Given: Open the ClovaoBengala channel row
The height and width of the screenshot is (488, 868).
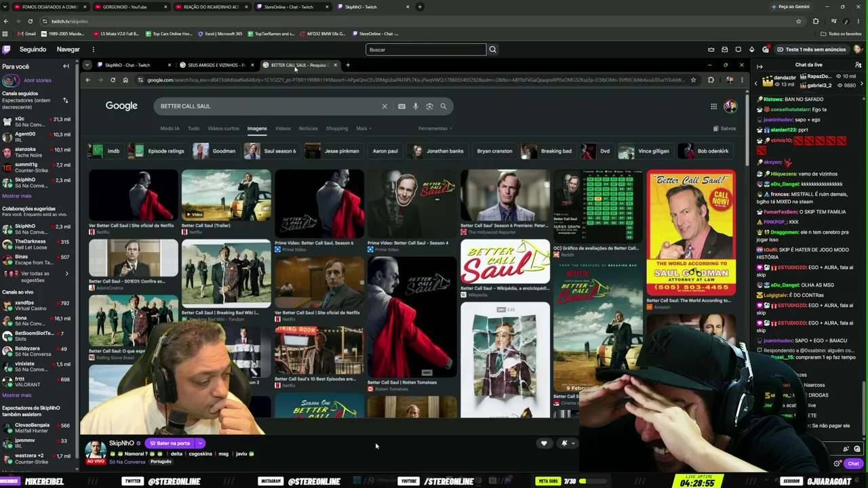Looking at the screenshot, I should [38, 428].
